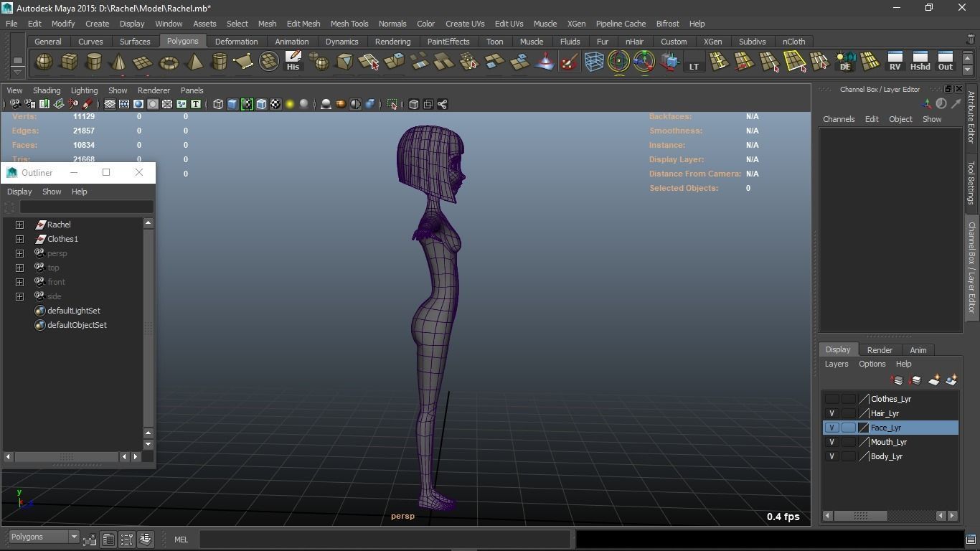Step the shelf down one row using the down arrow
980x551 pixels.
point(967,70)
